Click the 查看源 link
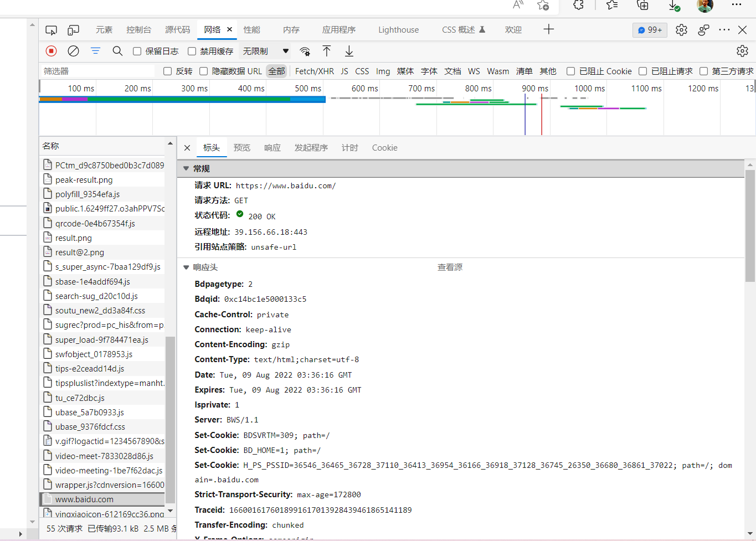 pyautogui.click(x=450, y=267)
